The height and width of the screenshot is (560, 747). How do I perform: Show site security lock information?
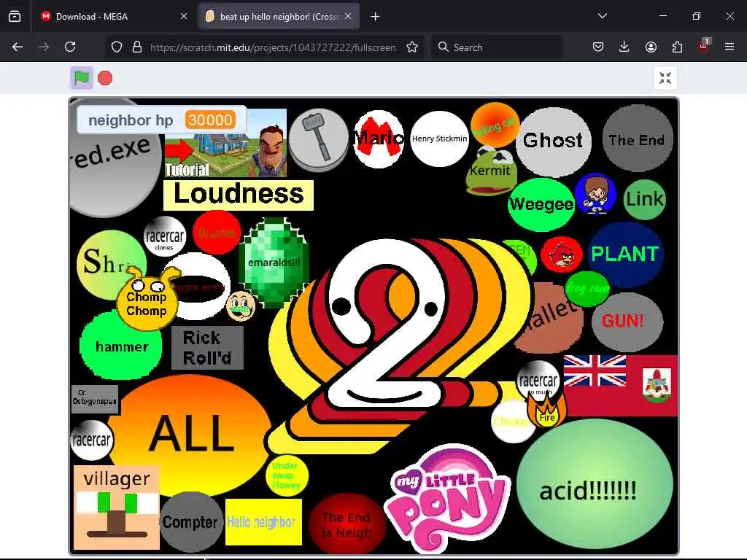[x=137, y=47]
